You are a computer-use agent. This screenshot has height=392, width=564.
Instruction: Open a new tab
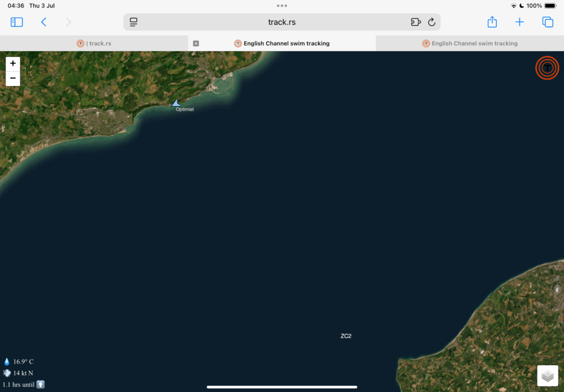tap(519, 22)
